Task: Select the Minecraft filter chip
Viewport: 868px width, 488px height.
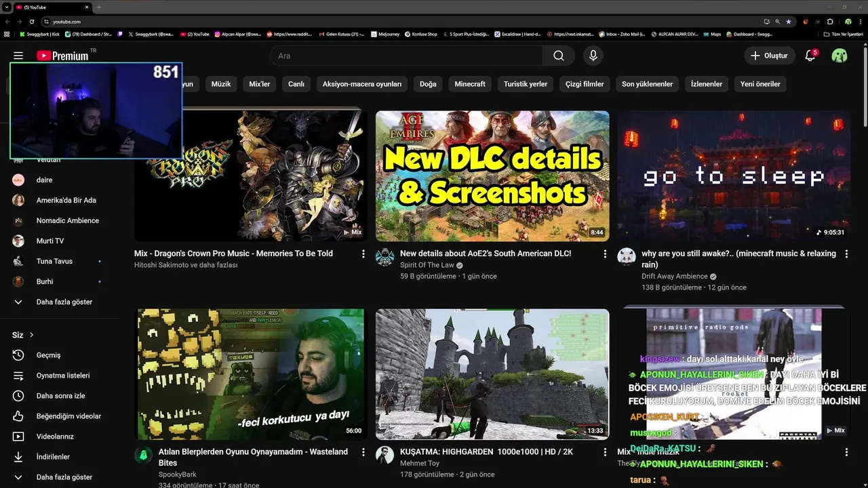Action: [x=470, y=84]
